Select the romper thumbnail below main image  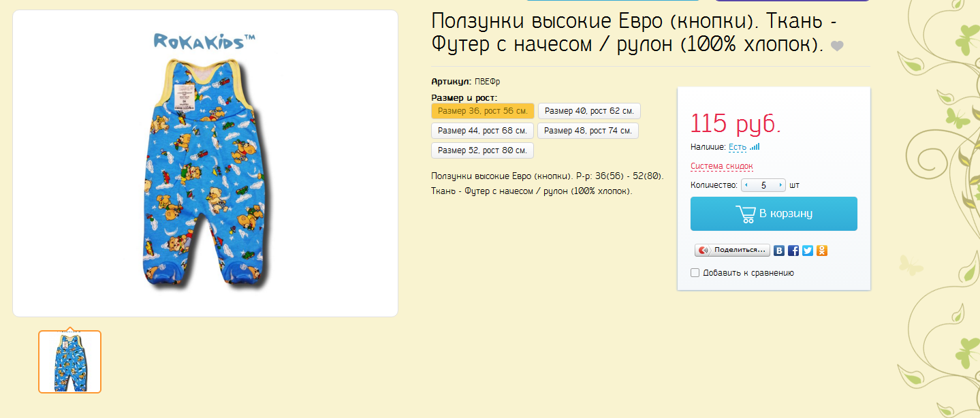69,361
